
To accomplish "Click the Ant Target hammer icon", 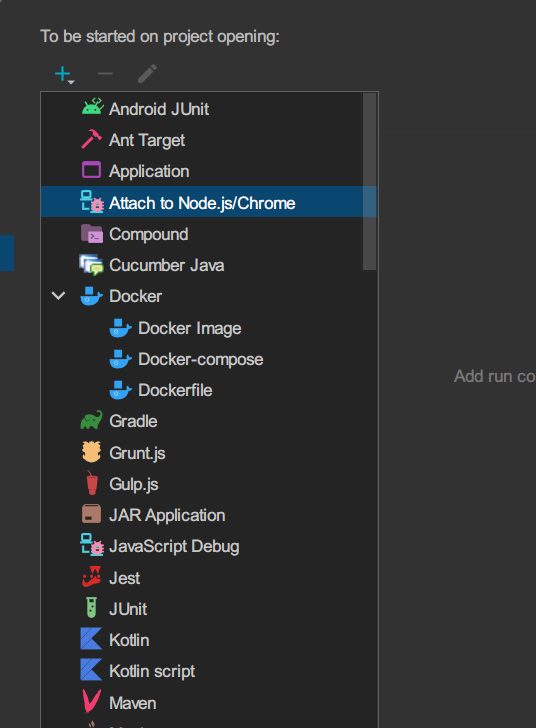I will [x=92, y=139].
